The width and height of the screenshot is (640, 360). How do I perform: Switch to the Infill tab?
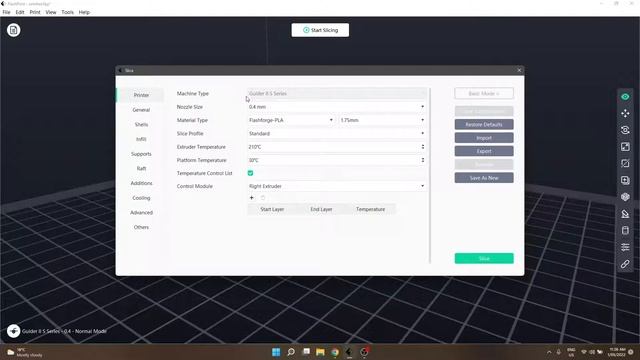[x=141, y=139]
